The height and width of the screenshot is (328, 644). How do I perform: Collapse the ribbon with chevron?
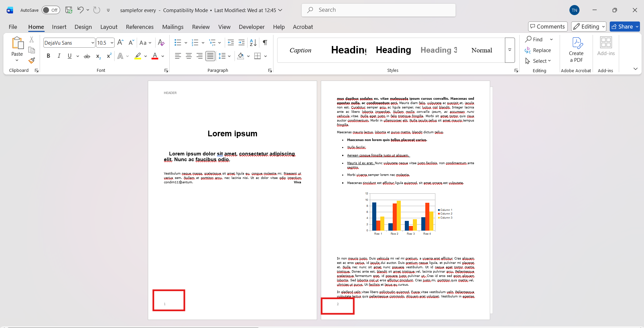636,69
